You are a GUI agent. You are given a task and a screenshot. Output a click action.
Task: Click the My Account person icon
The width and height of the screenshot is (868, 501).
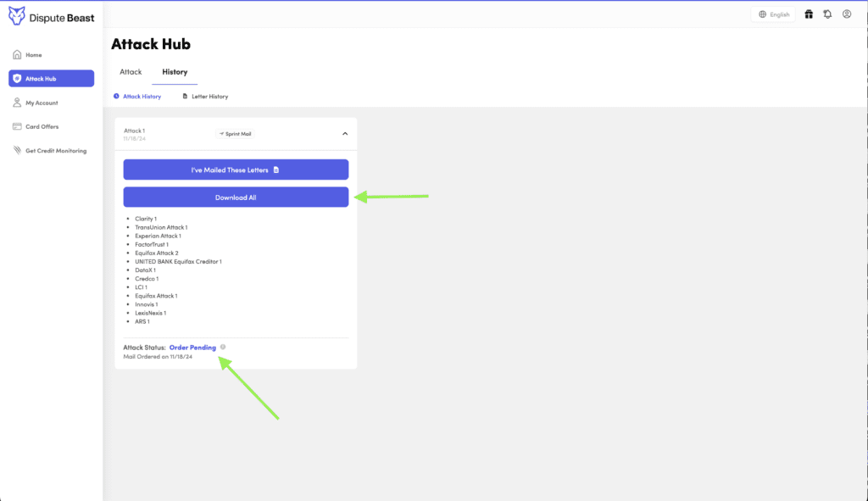pos(17,103)
